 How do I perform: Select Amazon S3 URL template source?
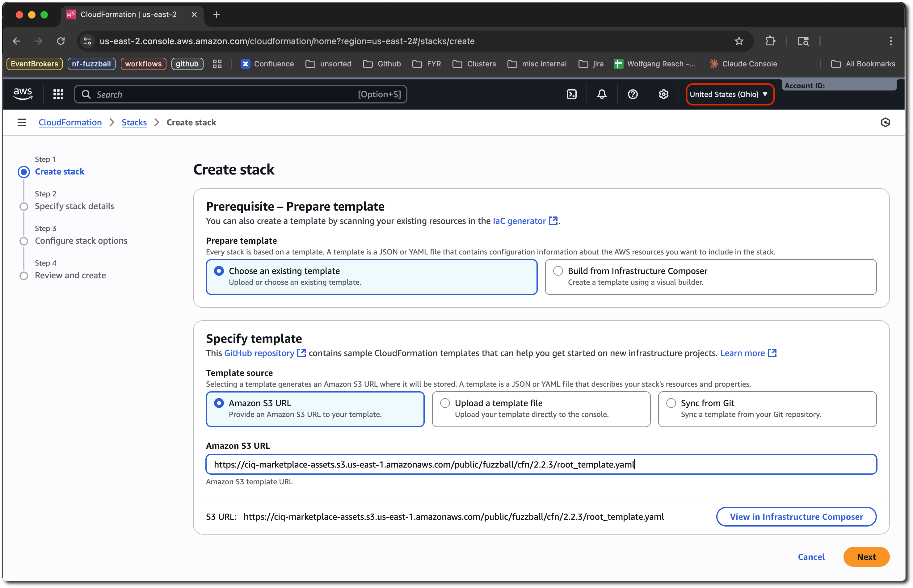point(315,409)
